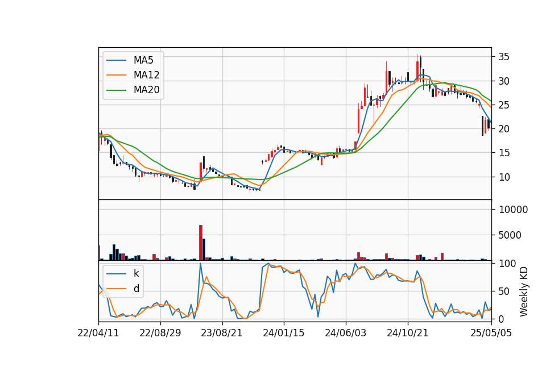The height and width of the screenshot is (392, 546).
Task: Click the d legend label in KD panel
Action: click(136, 289)
